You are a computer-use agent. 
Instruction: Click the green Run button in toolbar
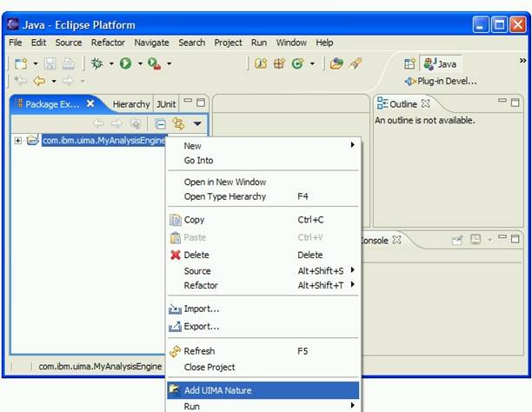click(125, 63)
